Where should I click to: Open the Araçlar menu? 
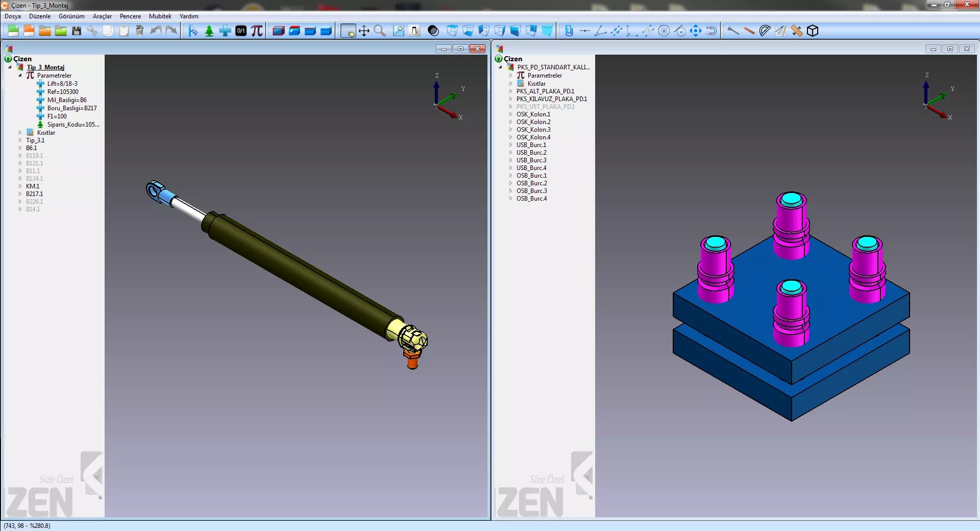(x=102, y=16)
